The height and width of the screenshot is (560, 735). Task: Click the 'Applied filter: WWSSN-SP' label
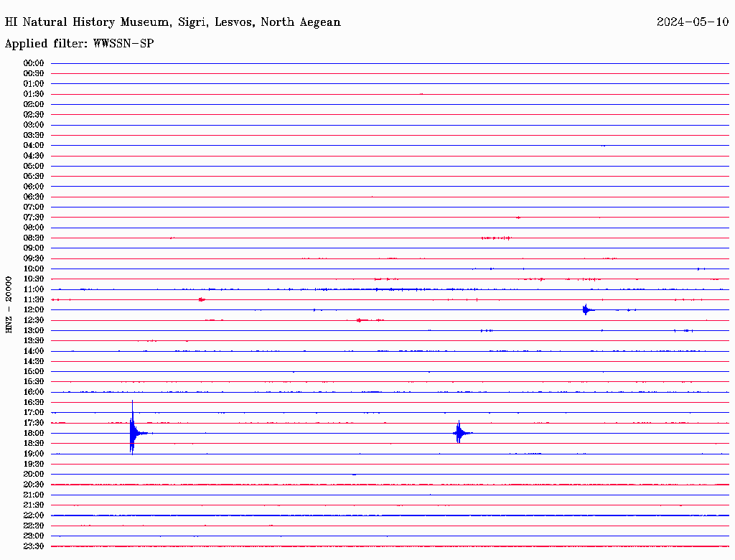[79, 44]
